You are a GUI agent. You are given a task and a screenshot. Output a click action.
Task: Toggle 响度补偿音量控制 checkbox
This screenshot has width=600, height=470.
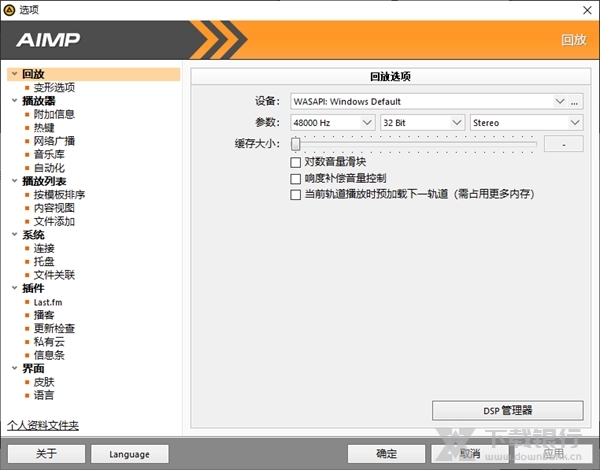295,179
